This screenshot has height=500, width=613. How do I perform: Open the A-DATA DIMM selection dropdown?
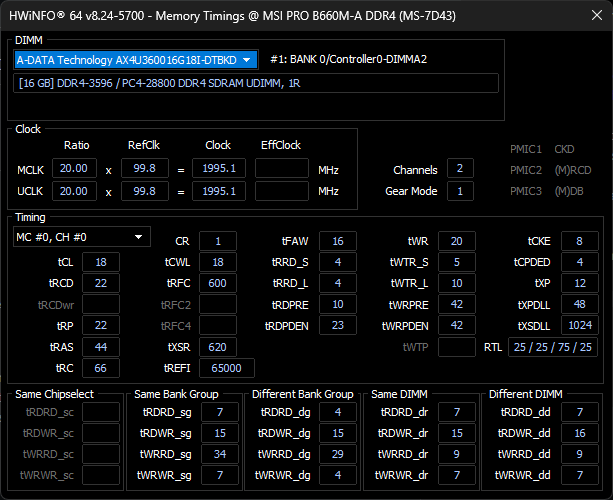tap(136, 60)
